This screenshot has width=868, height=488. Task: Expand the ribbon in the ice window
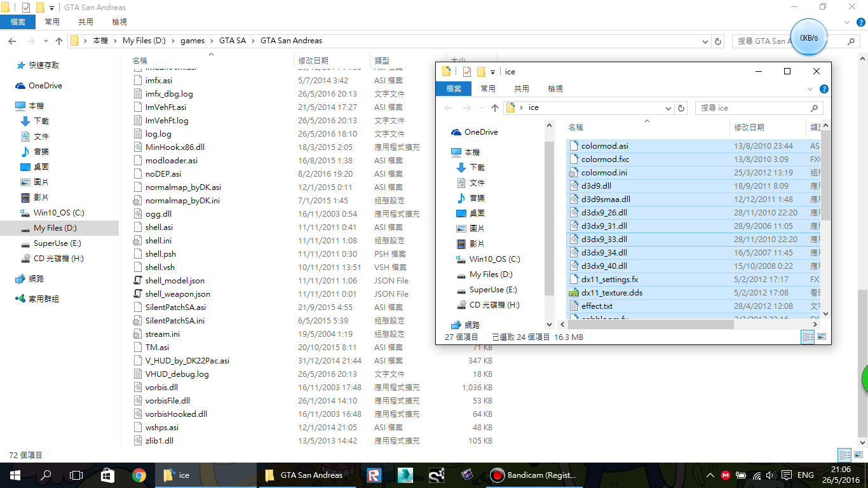pos(810,89)
